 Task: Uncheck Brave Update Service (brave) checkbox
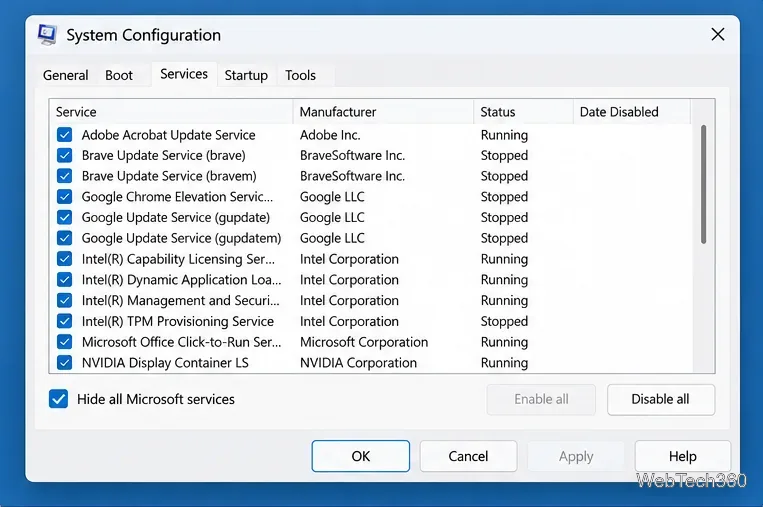[64, 155]
